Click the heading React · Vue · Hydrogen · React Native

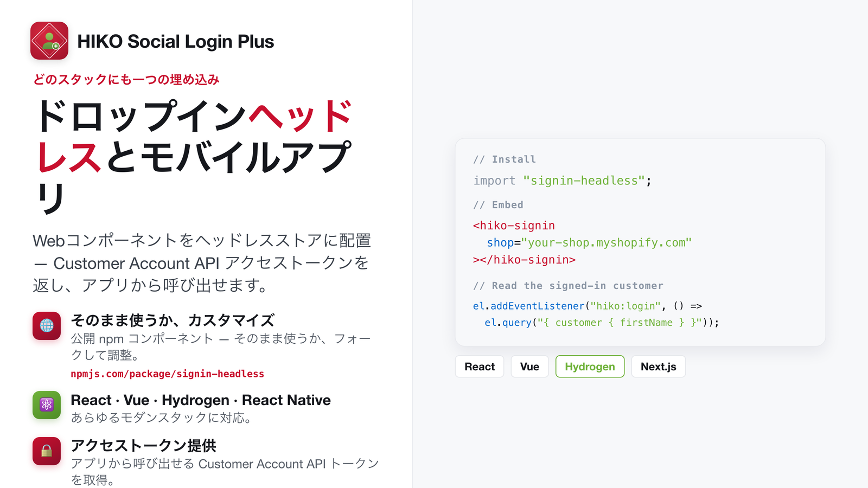(201, 400)
